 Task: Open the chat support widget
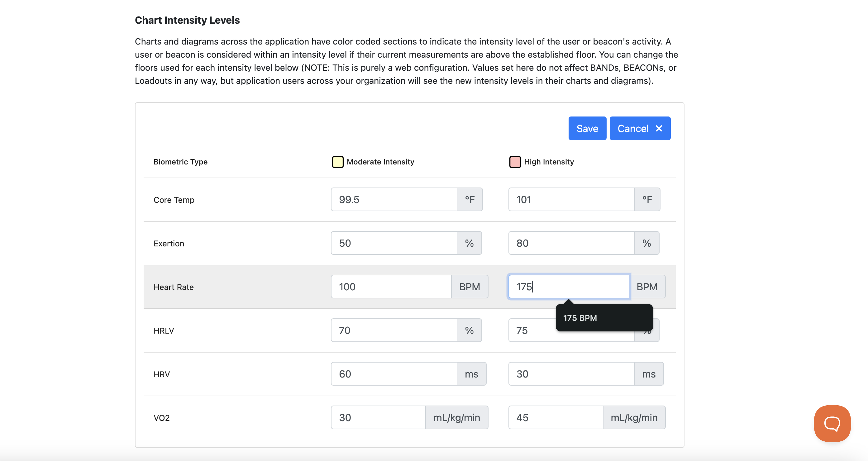point(832,424)
